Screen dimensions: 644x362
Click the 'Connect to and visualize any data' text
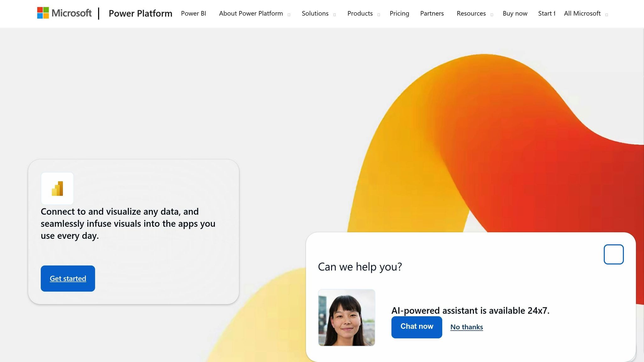point(128,223)
